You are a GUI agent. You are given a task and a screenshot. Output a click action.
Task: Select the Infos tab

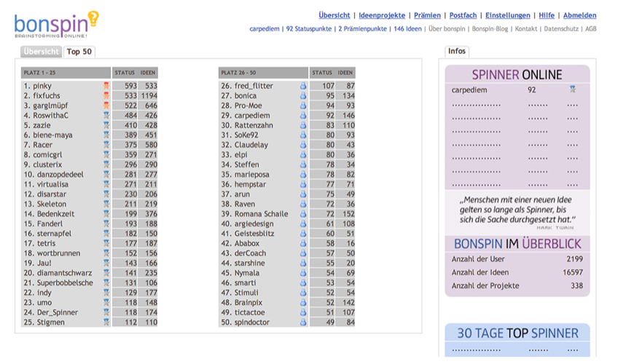[457, 52]
